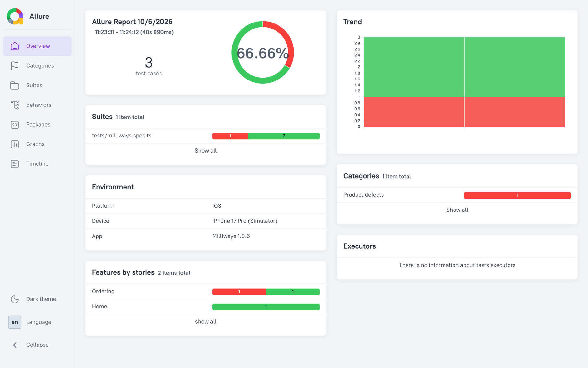Collapse the sidebar via the Collapse label

(x=37, y=345)
